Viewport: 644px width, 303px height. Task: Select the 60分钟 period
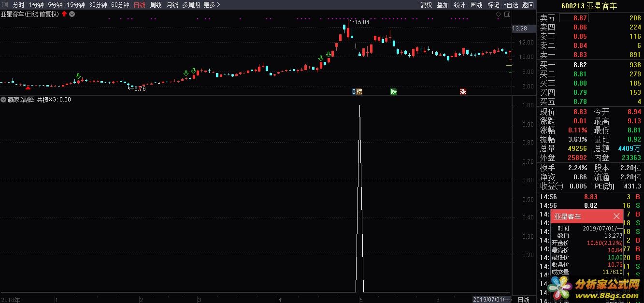click(x=120, y=5)
